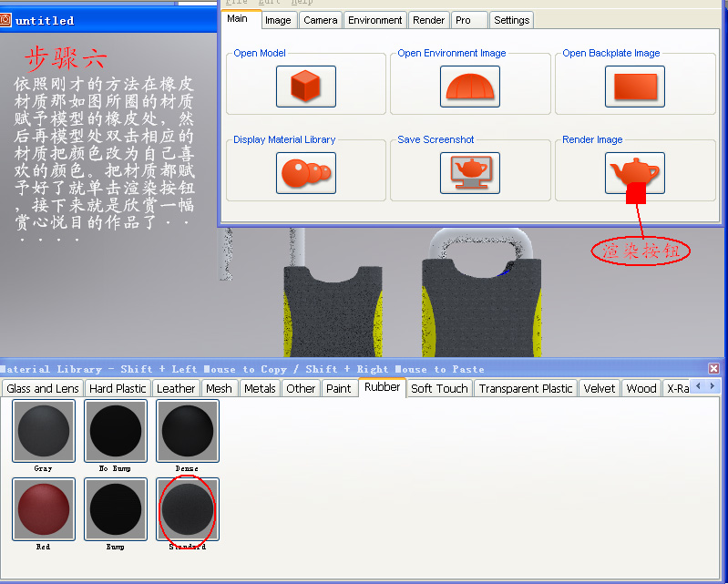Select the Standard rubber material sphere
This screenshot has width=728, height=584.
pyautogui.click(x=188, y=509)
